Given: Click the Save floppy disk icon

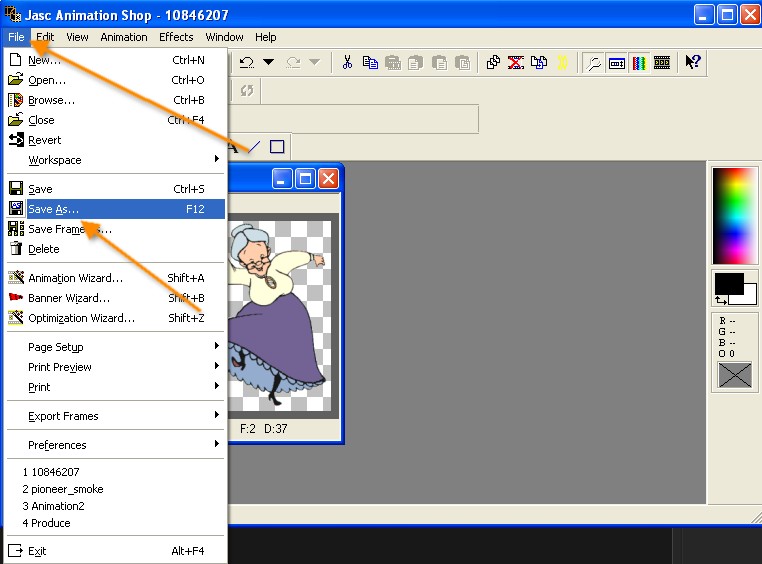Looking at the screenshot, I should coord(16,188).
